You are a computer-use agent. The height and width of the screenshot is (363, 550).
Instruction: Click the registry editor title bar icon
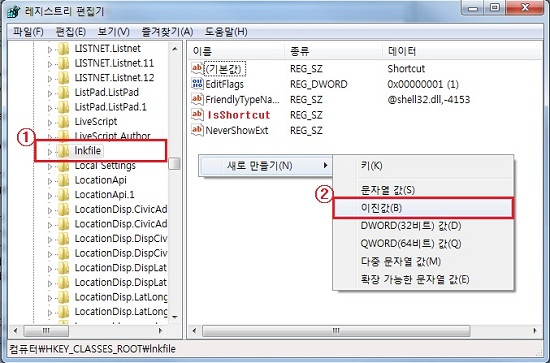(x=13, y=11)
